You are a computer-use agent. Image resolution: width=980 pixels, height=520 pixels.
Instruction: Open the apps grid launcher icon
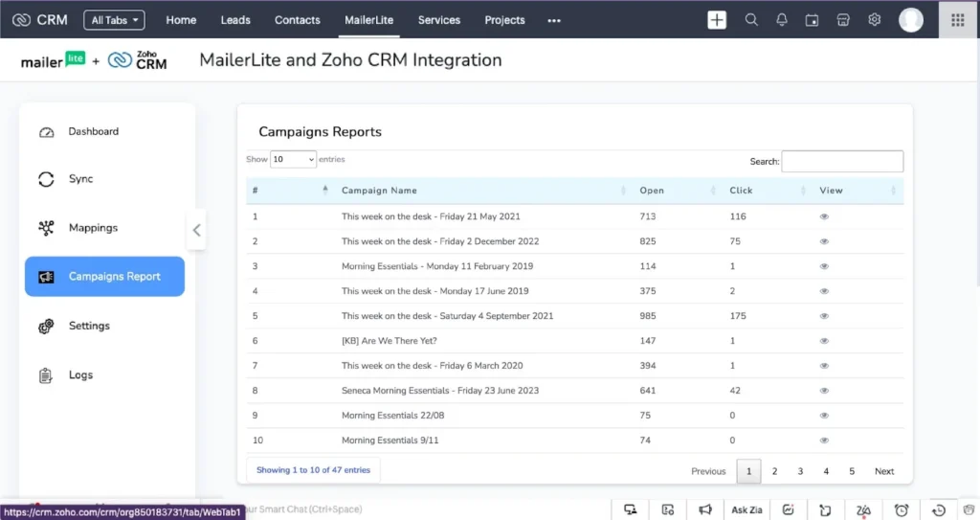(x=957, y=20)
